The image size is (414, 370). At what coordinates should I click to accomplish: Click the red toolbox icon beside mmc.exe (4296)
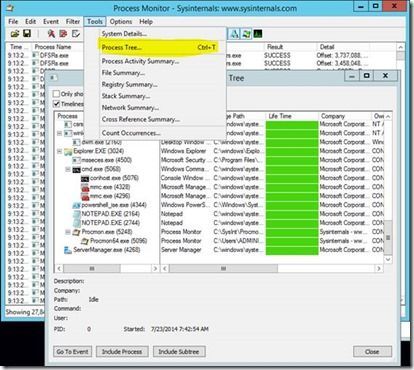coord(85,196)
